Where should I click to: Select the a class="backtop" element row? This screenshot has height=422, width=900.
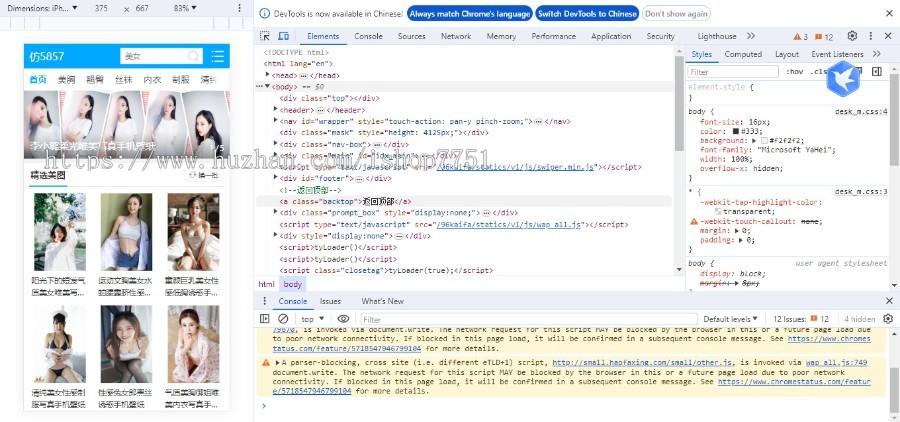coord(463,202)
